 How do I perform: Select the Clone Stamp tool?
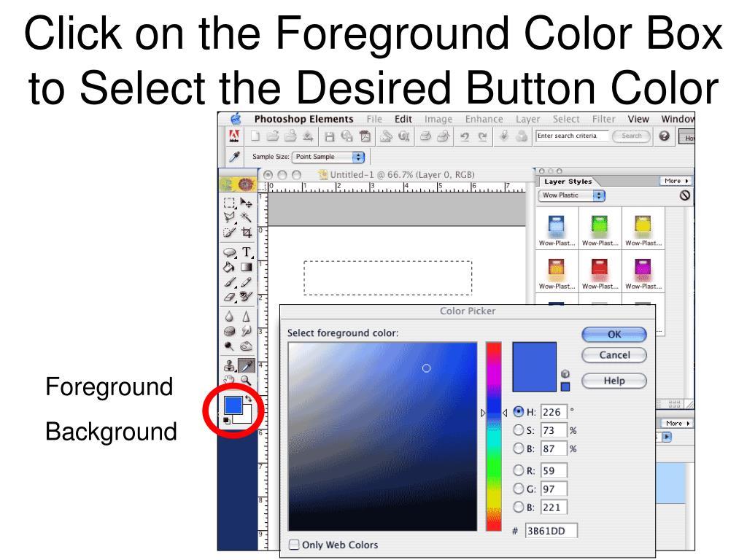pos(230,366)
